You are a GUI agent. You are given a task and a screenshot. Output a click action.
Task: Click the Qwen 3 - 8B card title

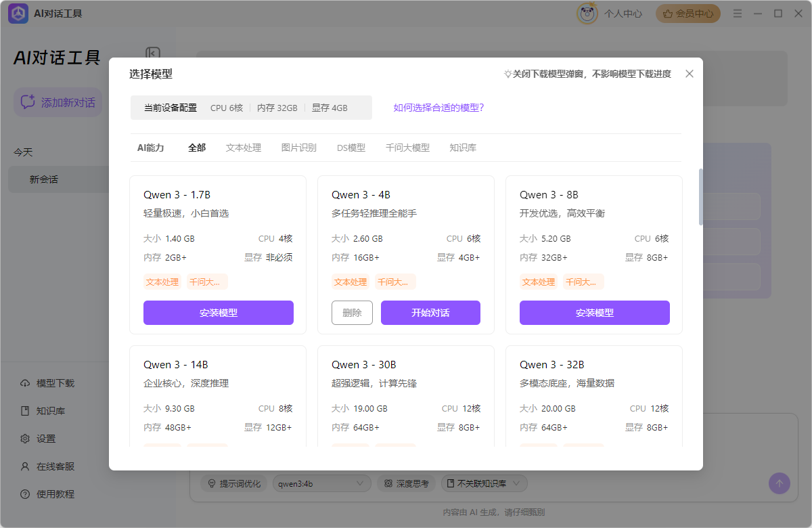pyautogui.click(x=549, y=195)
